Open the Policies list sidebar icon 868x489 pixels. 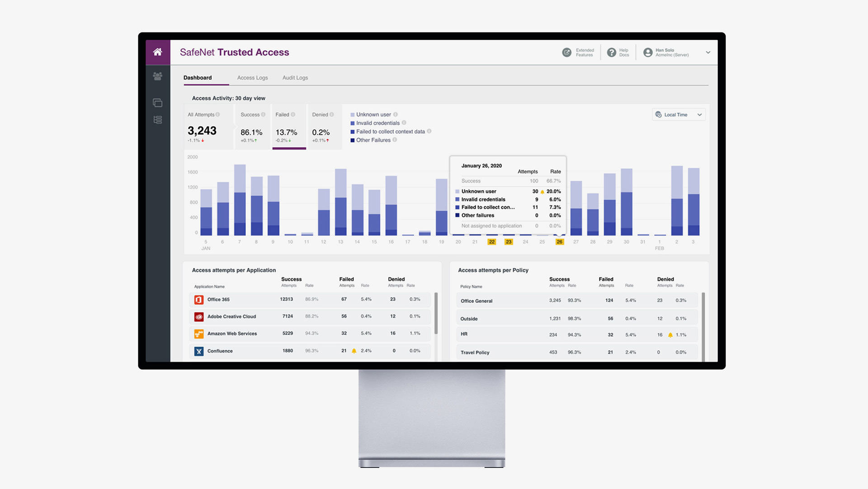point(157,120)
